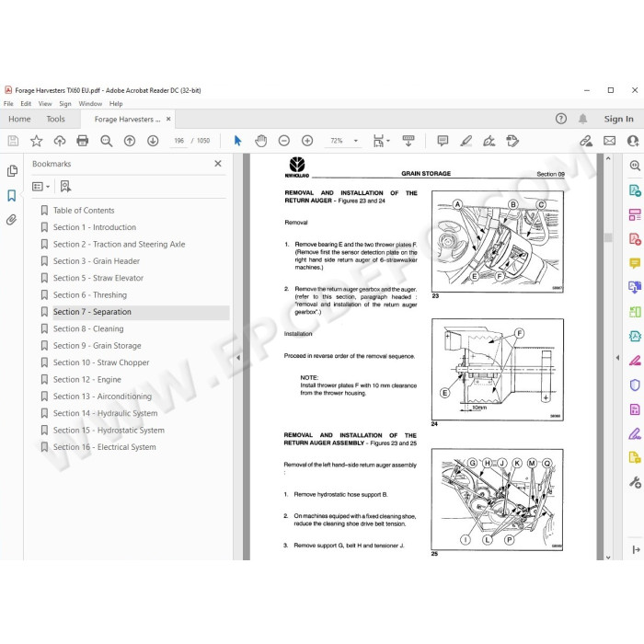Jump to Section 9 - Grain Storage
644x644 pixels.
[x=97, y=345]
